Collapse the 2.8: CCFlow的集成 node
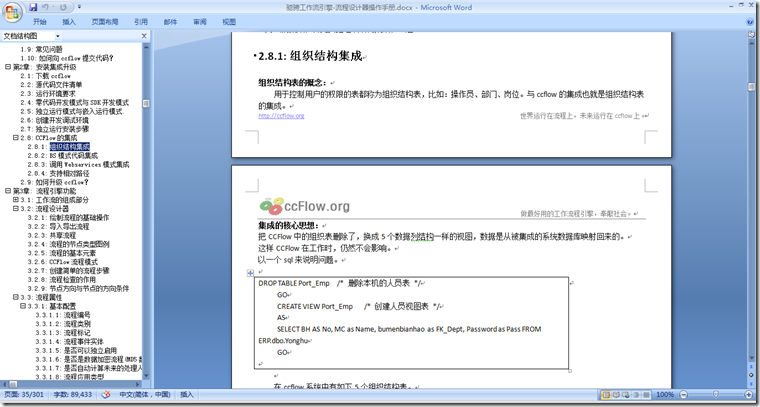The image size is (760, 407). pos(16,138)
